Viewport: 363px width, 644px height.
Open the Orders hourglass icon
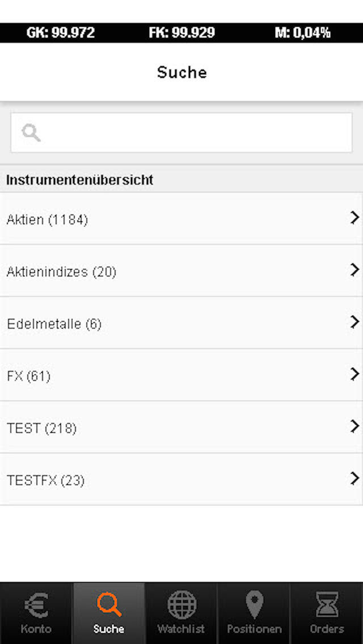(327, 605)
